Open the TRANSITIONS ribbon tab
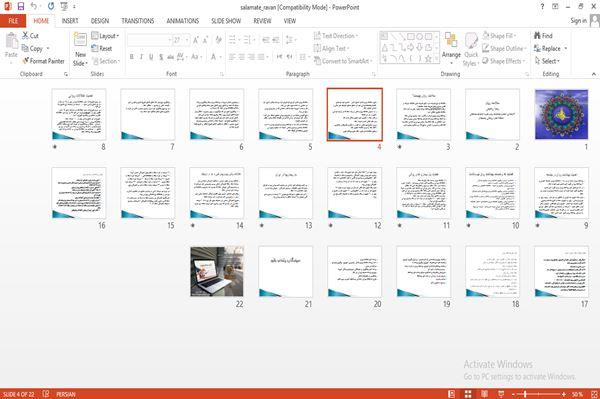The image size is (600, 399). 138,21
